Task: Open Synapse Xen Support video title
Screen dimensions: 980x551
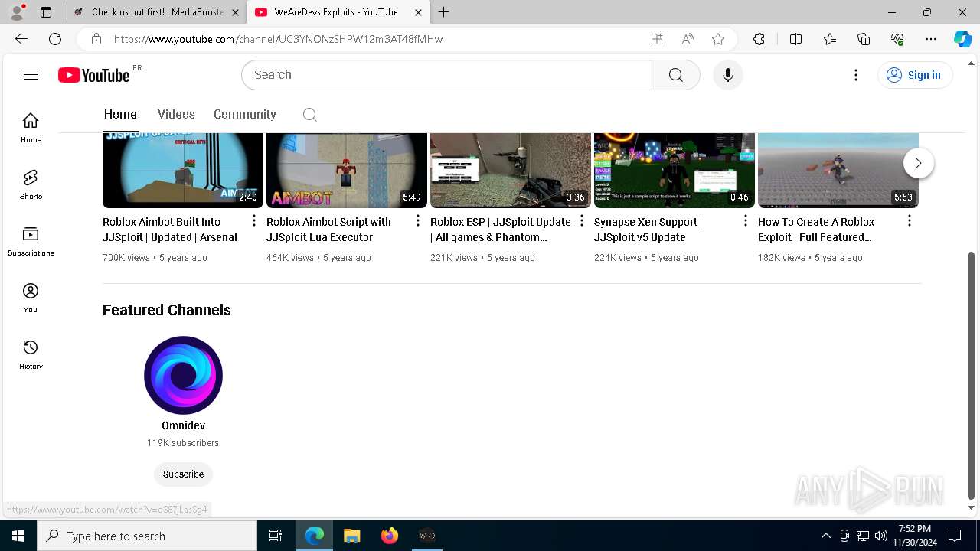Action: pos(648,230)
